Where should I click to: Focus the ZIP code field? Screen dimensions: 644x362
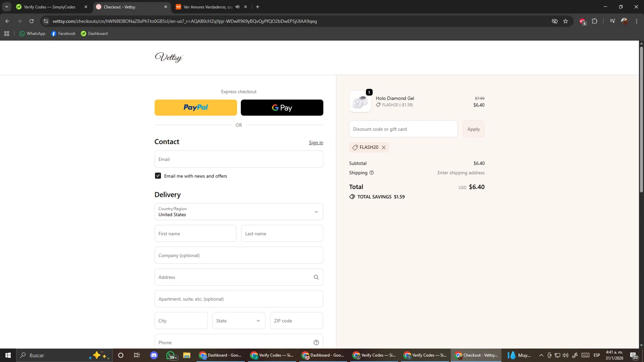(296, 321)
